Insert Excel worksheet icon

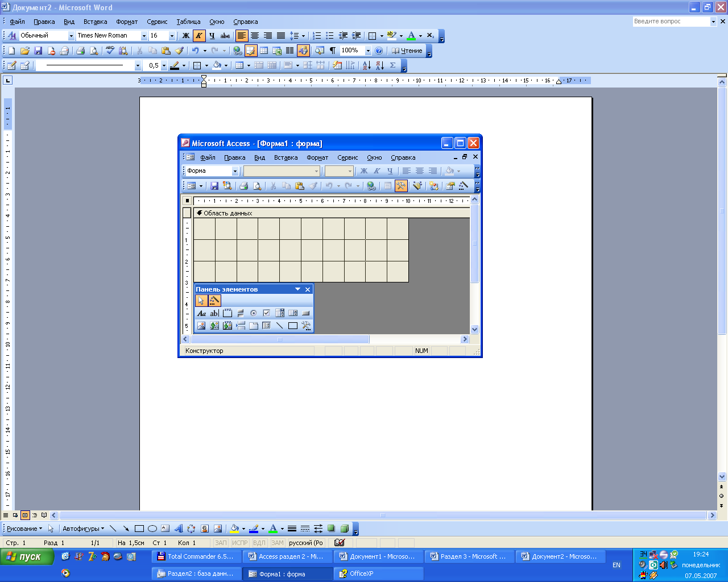277,51
